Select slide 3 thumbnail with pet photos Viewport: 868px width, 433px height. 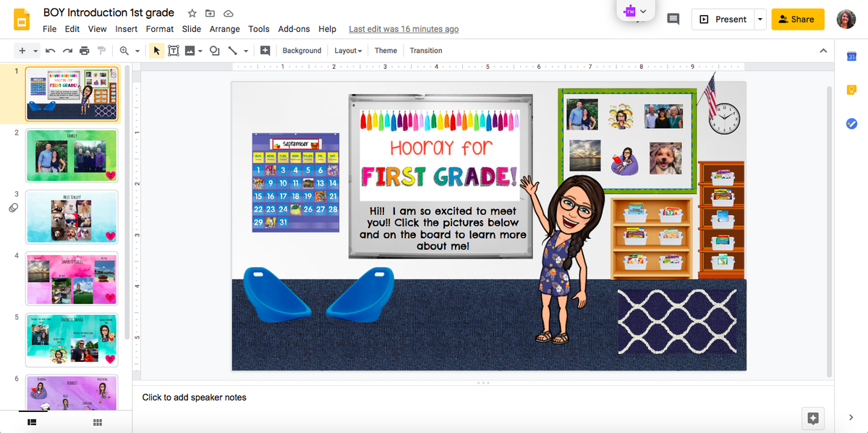click(x=72, y=216)
